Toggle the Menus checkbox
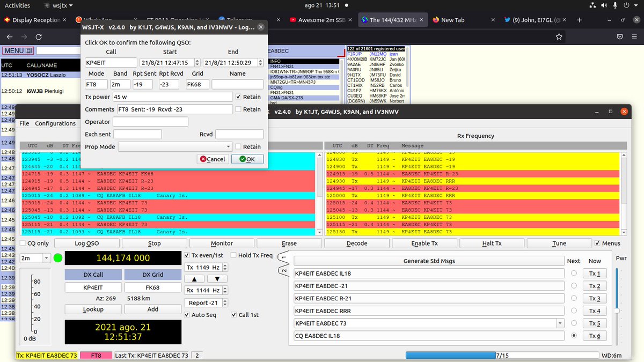Screen dimensions: 644x362 pos(598,243)
